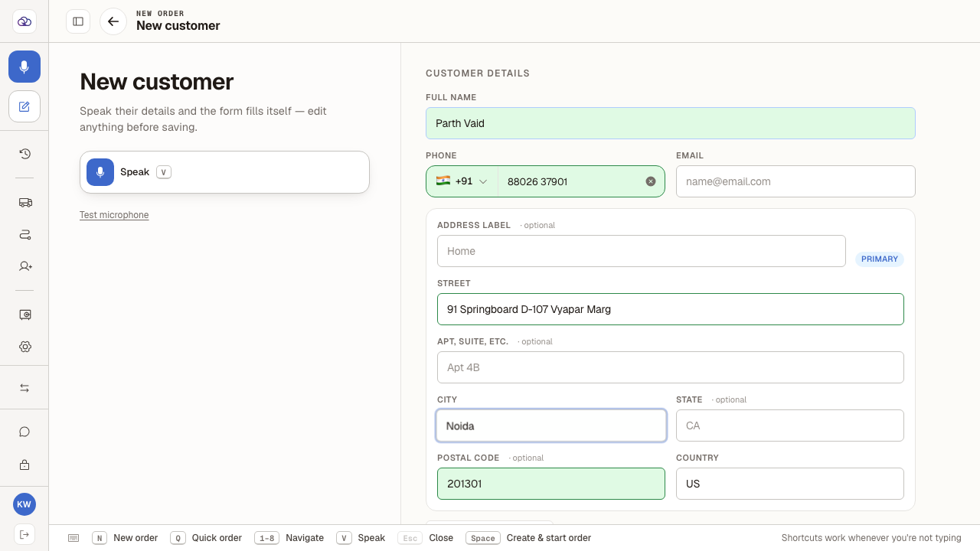Image resolution: width=980 pixels, height=551 pixels.
Task: Open the edit/compose order sidebar icon
Action: (x=24, y=106)
